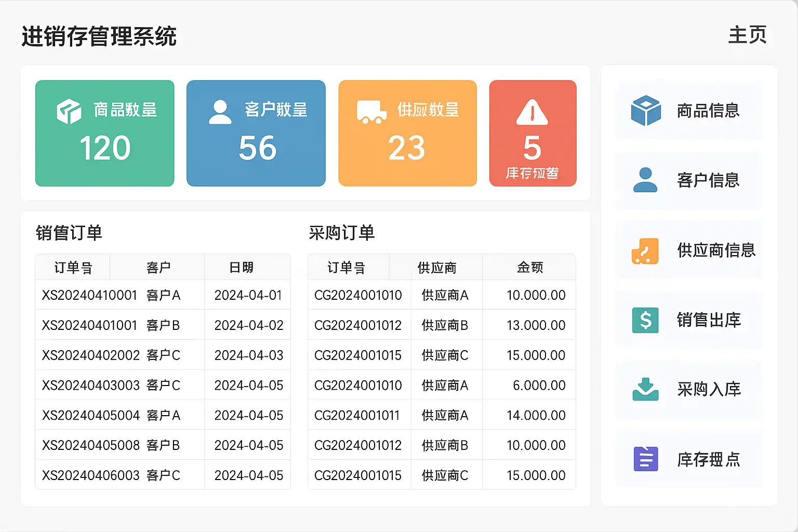This screenshot has height=532, width=798.
Task: Click the blue cube 商品信息 icon
Action: coord(646,111)
